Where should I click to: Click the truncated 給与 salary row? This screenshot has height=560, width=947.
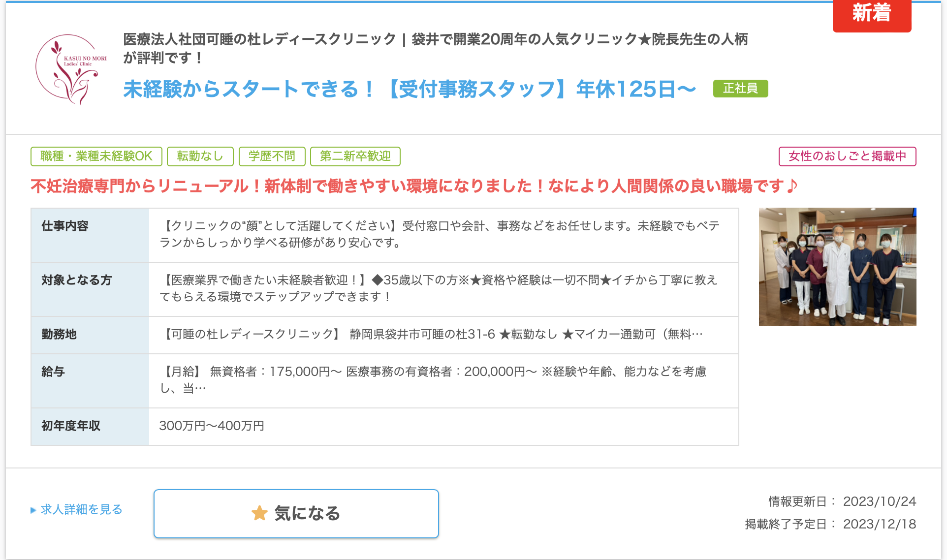pyautogui.click(x=443, y=380)
